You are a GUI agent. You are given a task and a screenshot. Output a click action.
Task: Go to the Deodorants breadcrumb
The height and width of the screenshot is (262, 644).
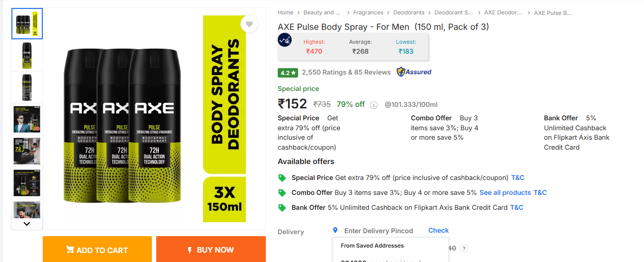click(x=409, y=13)
